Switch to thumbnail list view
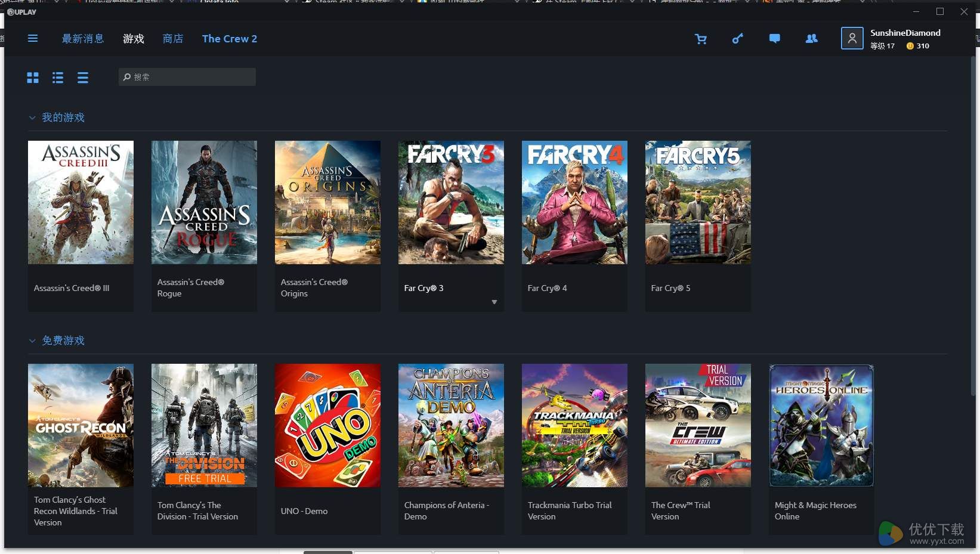 pos(58,78)
